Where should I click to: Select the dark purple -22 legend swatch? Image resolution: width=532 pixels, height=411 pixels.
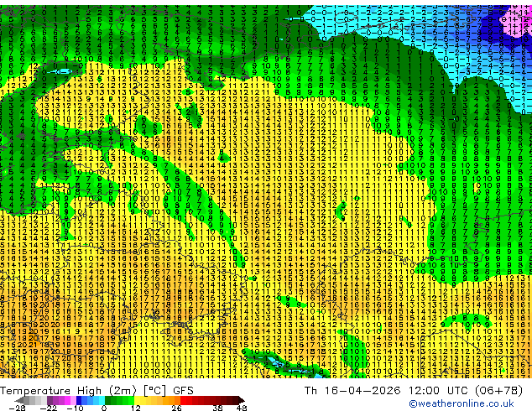[50, 400]
